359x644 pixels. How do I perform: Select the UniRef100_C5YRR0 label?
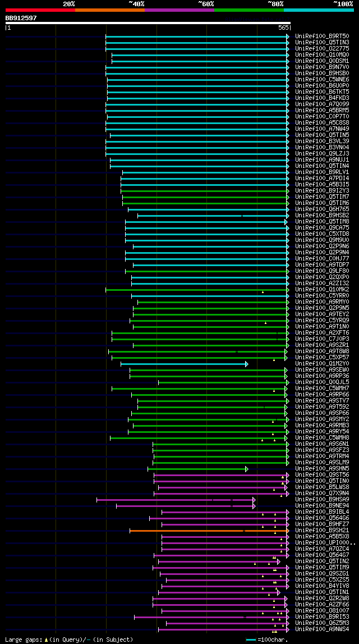click(x=322, y=296)
